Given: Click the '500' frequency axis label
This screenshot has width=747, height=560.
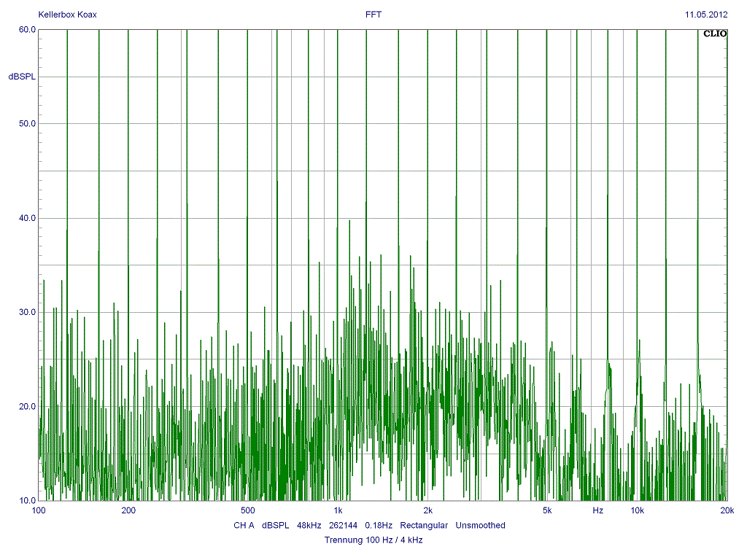Looking at the screenshot, I should coord(248,510).
